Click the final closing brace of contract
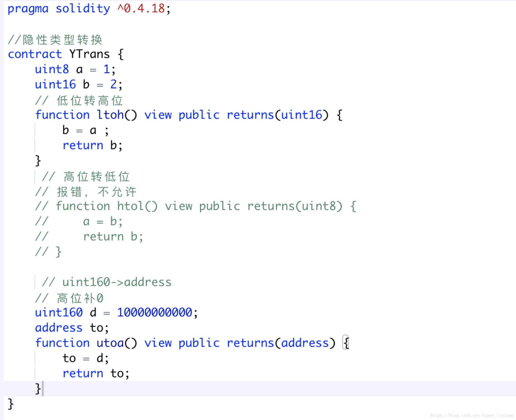The height and width of the screenshot is (420, 516). 11,404
